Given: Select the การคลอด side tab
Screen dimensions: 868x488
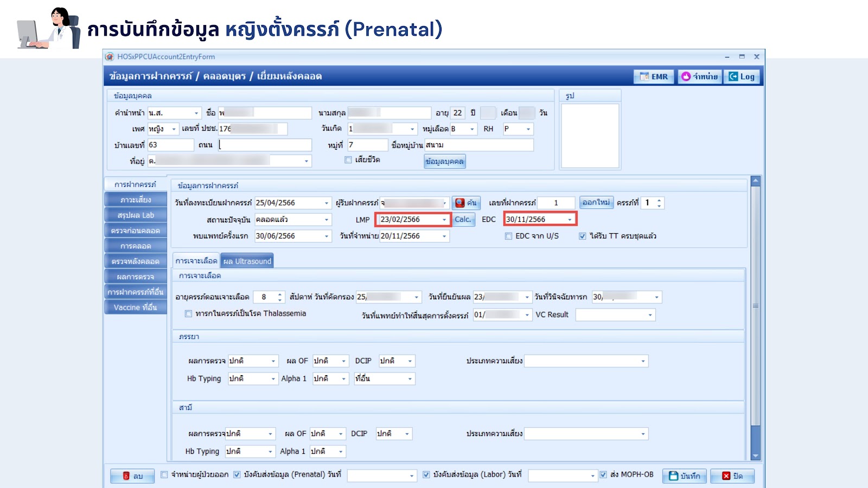Looking at the screenshot, I should (x=136, y=246).
